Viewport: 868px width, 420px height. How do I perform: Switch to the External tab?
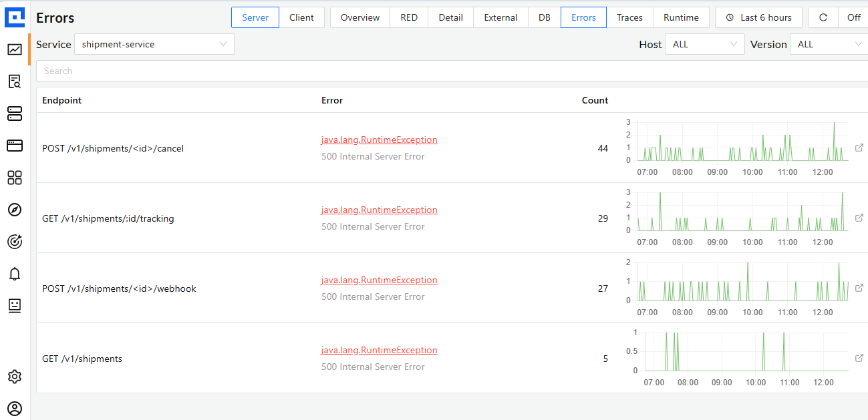point(501,17)
